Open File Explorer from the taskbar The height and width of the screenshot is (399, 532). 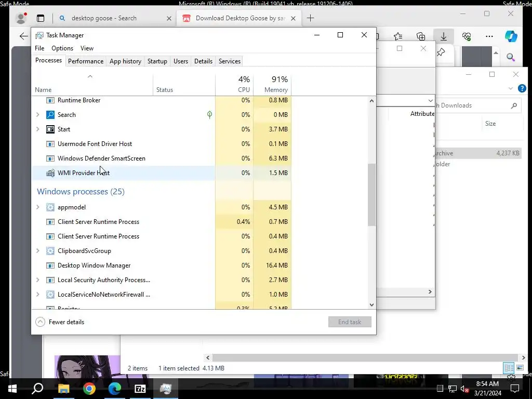[64, 389]
